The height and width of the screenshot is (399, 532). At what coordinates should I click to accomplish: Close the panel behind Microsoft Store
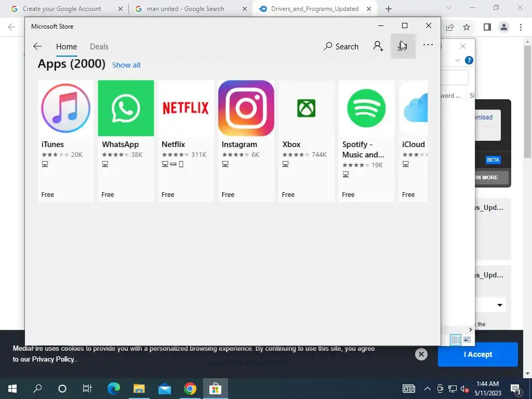pos(463,46)
